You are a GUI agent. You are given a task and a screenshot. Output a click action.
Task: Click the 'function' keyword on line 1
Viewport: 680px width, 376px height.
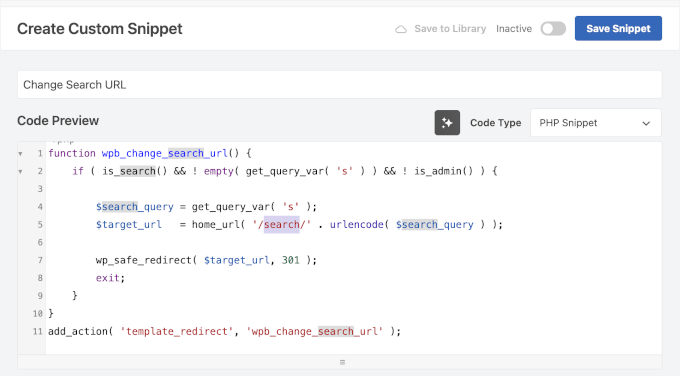[x=72, y=154]
